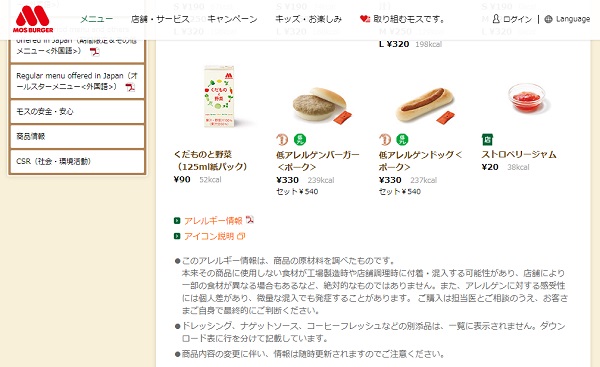
Task: Click the login person icon
Action: pos(496,18)
